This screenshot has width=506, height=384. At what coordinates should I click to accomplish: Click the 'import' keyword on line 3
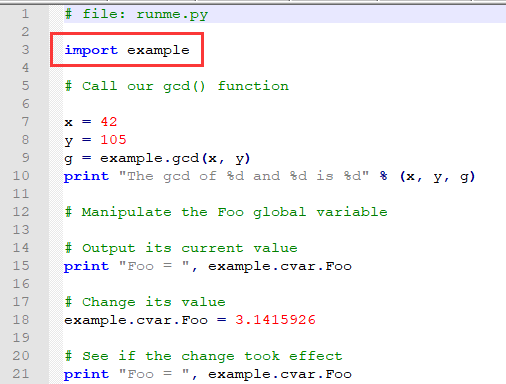91,50
